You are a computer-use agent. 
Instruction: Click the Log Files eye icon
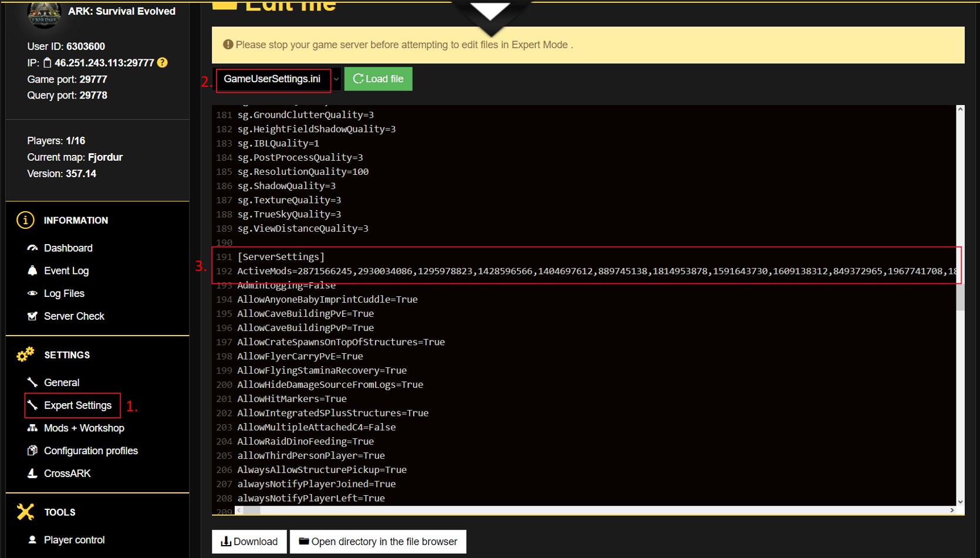pos(32,293)
